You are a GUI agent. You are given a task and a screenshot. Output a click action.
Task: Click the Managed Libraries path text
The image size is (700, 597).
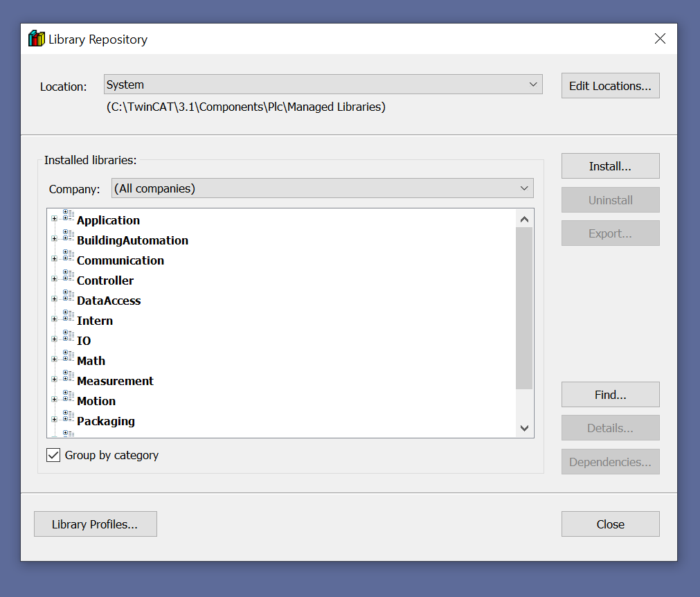click(246, 107)
